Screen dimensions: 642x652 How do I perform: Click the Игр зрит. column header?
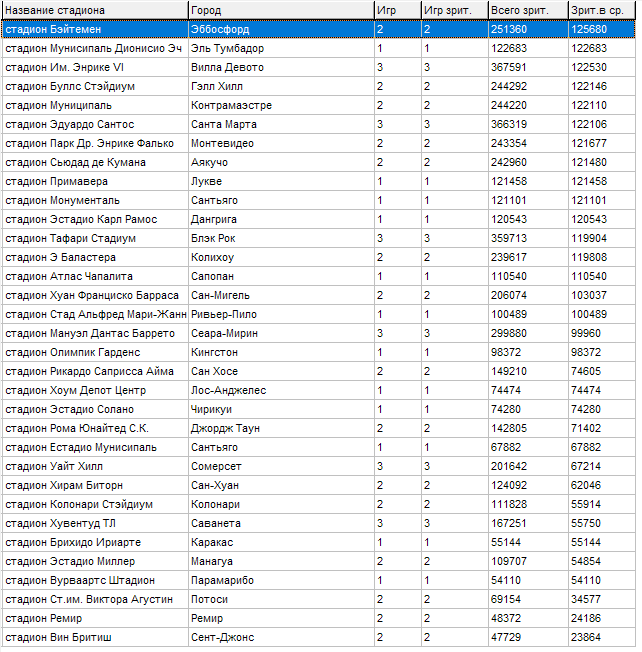pos(453,10)
